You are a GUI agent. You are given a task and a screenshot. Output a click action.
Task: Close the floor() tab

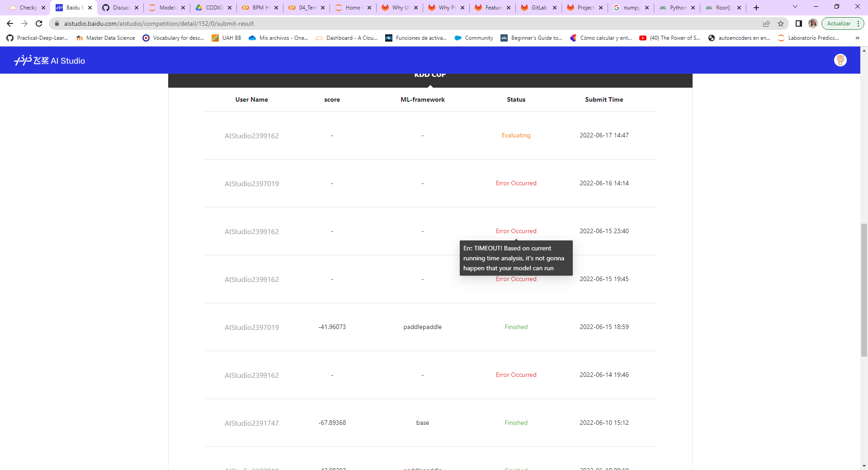click(739, 8)
